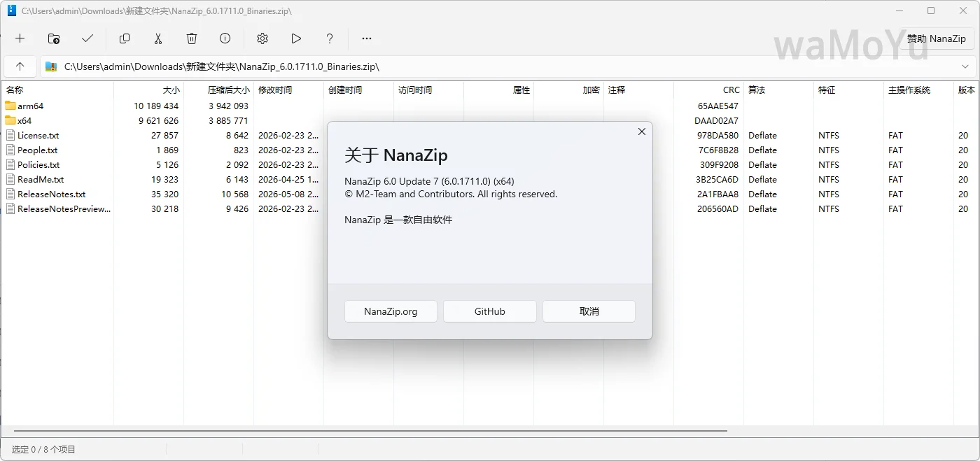Click the archive icon in address bar
The height and width of the screenshot is (461, 980).
pyautogui.click(x=51, y=66)
